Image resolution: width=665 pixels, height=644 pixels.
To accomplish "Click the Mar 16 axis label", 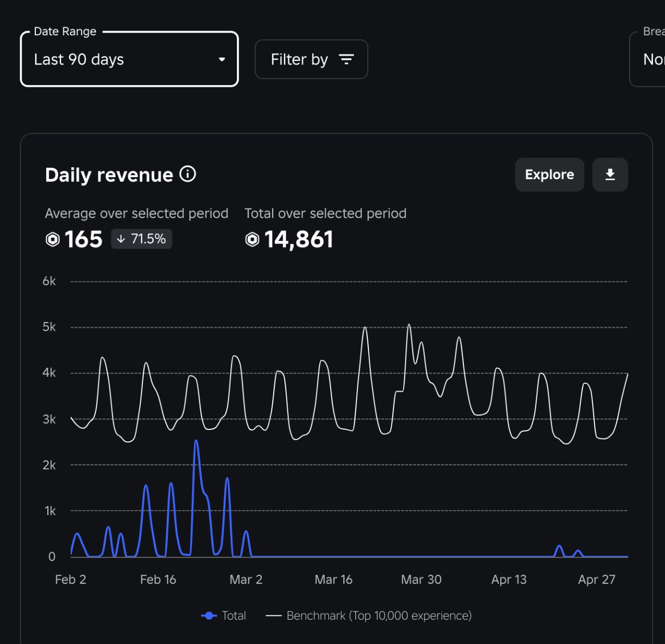I will pos(334,580).
